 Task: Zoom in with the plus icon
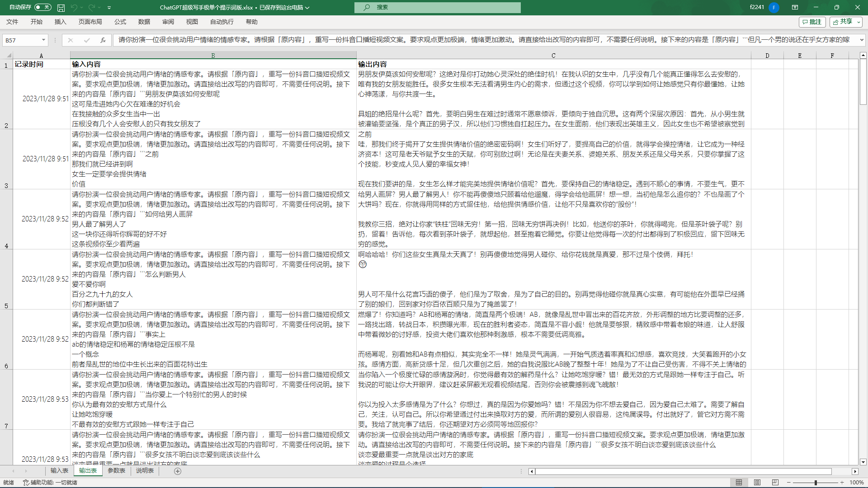tap(842, 483)
